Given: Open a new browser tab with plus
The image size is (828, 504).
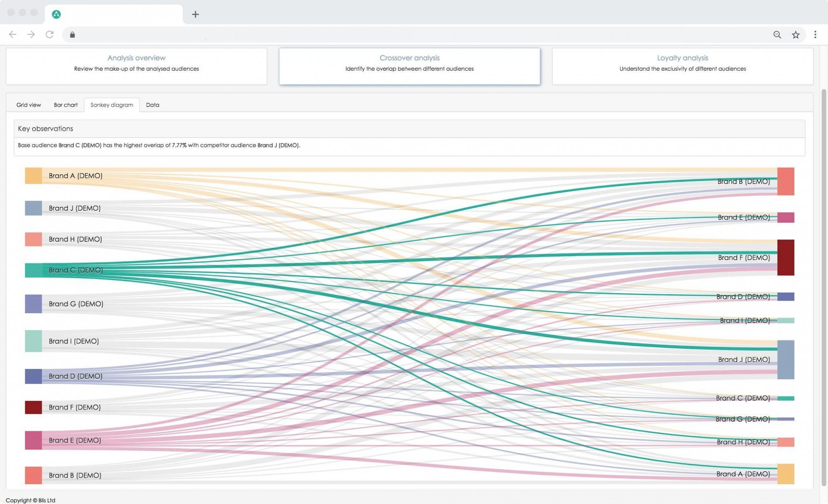Looking at the screenshot, I should [195, 14].
